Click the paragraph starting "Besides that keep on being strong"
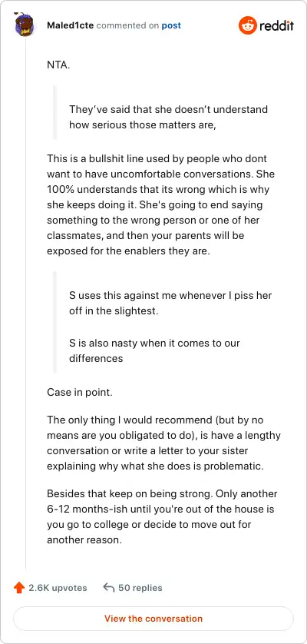This screenshot has width=307, height=644. pyautogui.click(x=162, y=516)
